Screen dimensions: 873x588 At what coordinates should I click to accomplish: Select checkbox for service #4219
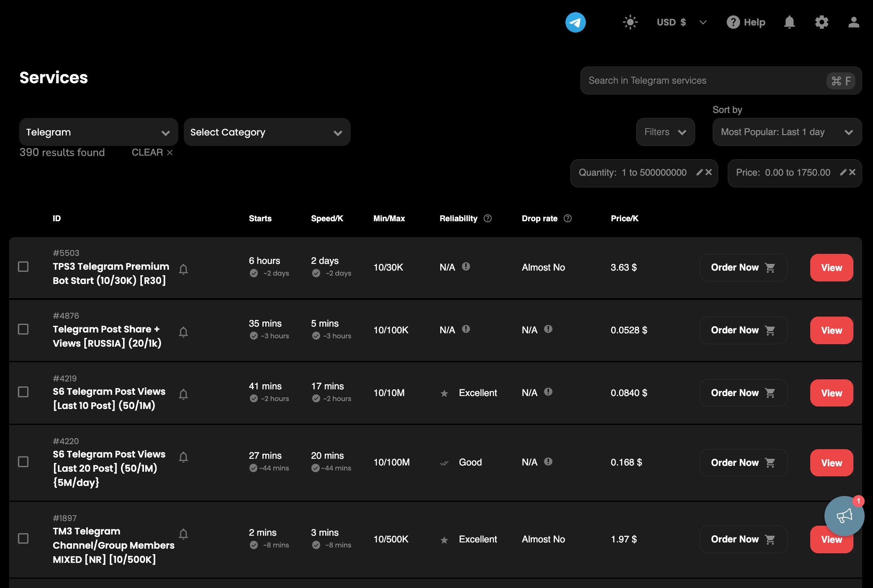pyautogui.click(x=23, y=392)
